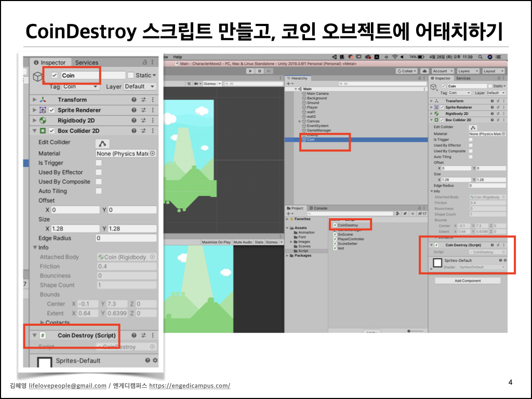The image size is (532, 399).
Task: Toggle Sprite Renderer enabled checkbox, enlarged Inspector
Action: [51, 110]
